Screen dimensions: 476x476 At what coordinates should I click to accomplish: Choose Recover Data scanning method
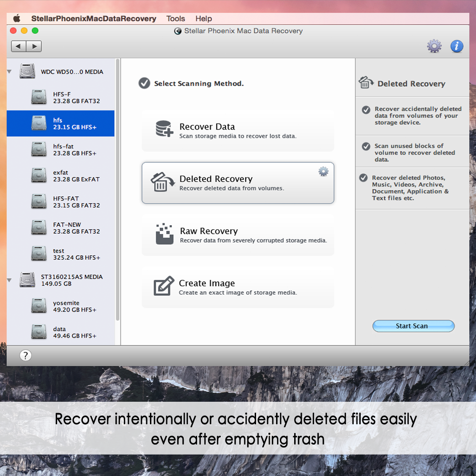238,131
